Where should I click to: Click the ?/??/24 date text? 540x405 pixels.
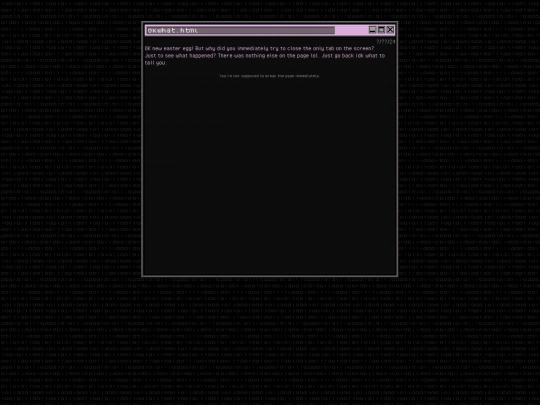(x=386, y=41)
